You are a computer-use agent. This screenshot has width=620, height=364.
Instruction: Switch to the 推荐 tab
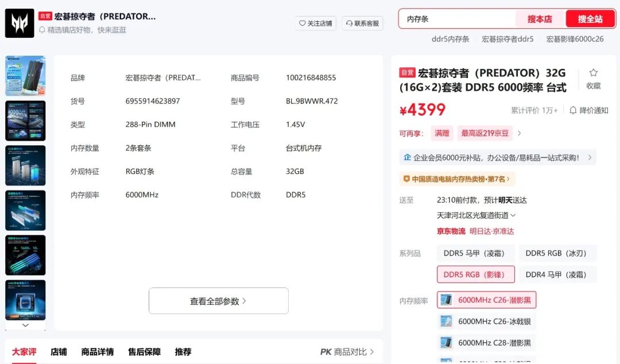click(x=183, y=352)
